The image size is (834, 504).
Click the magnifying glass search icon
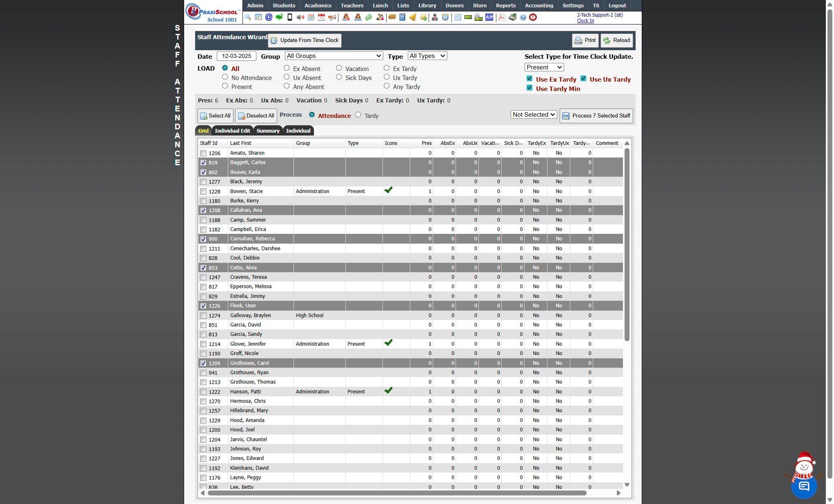point(248,17)
